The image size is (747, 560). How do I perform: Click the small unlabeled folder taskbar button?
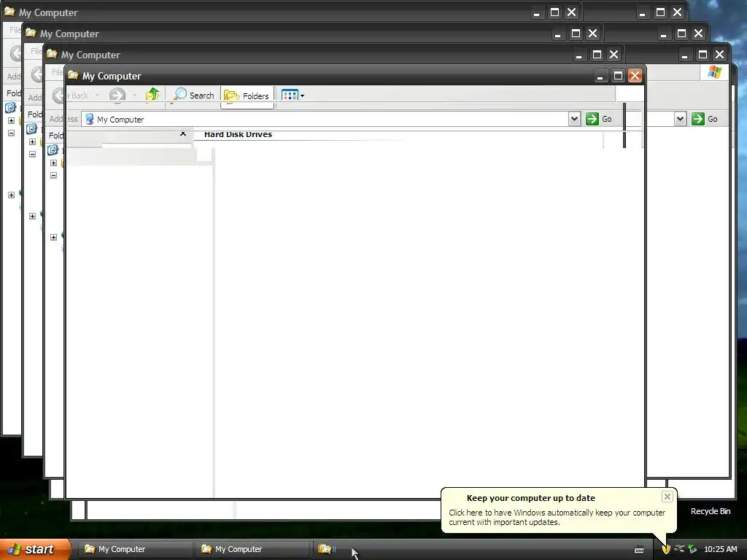[326, 549]
